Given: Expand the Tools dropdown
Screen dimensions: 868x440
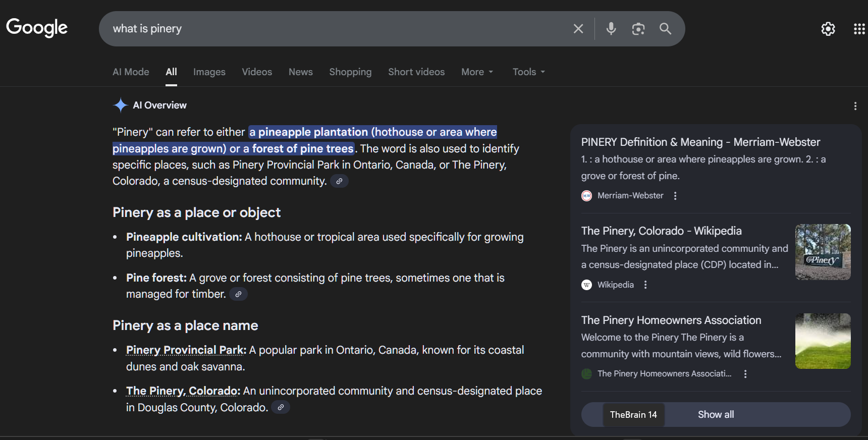Looking at the screenshot, I should click(x=528, y=72).
